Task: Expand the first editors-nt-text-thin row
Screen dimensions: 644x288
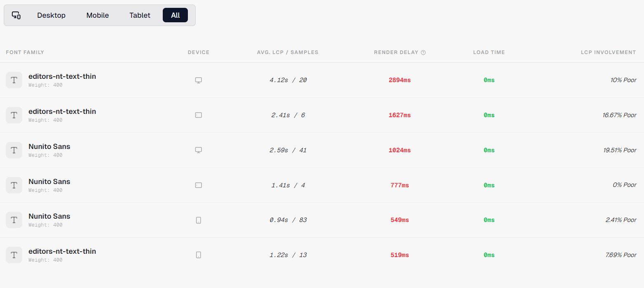Action: 62,76
